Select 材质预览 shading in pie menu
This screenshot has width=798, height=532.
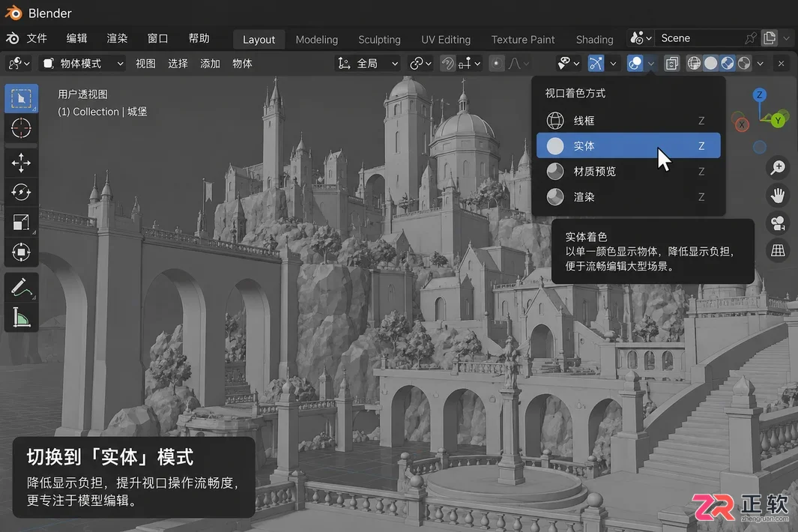628,171
